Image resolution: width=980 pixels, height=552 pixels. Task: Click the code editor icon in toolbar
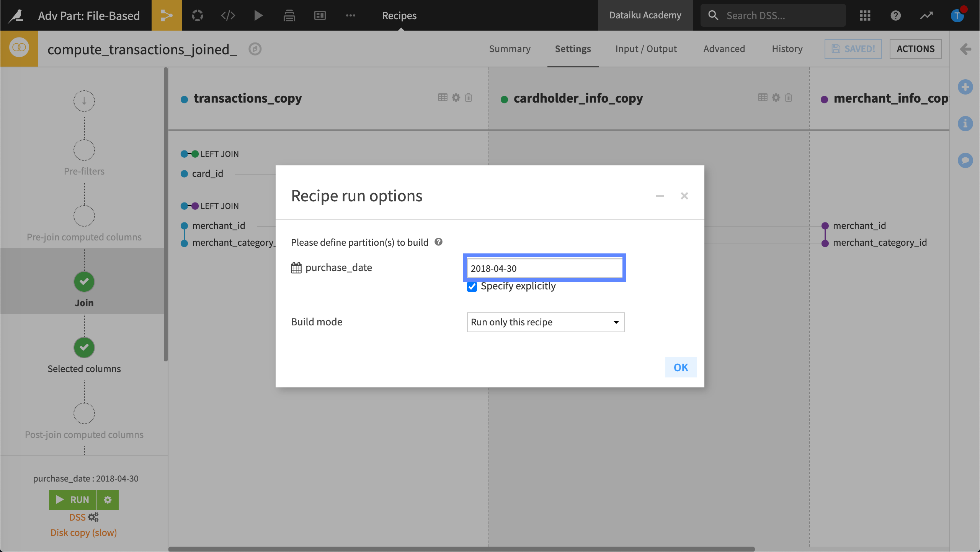(x=228, y=15)
